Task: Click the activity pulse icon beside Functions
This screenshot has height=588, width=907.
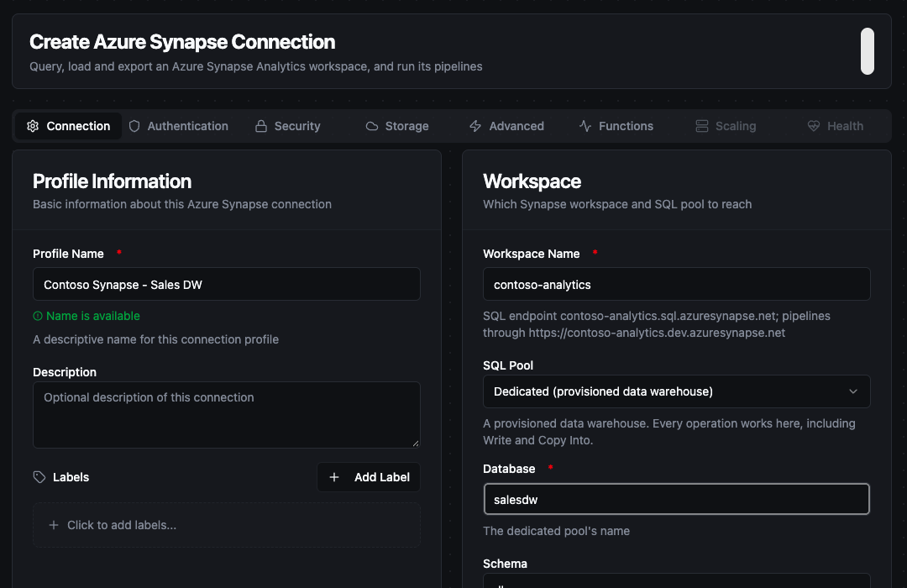Action: [x=585, y=126]
